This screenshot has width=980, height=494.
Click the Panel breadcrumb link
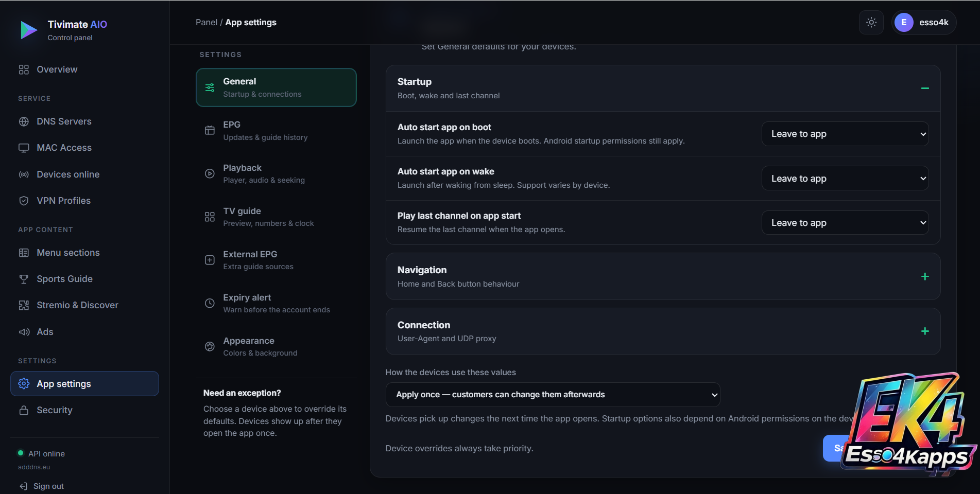207,22
